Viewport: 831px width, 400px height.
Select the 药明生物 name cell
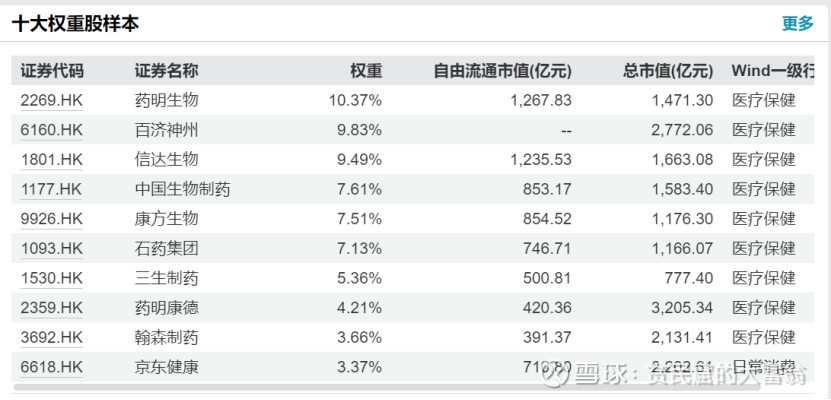point(167,100)
